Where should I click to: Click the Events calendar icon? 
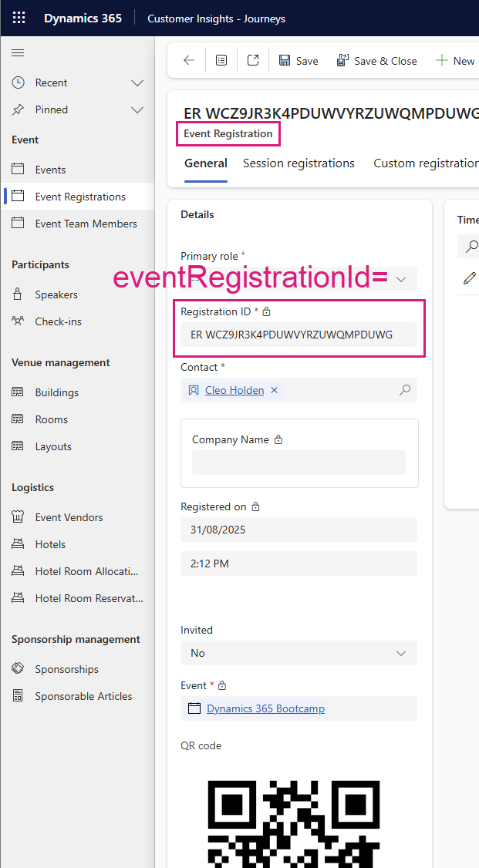coord(18,170)
